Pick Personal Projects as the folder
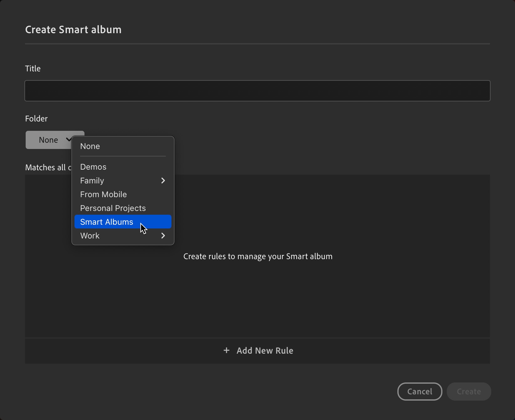Viewport: 515px width, 420px height. [113, 208]
